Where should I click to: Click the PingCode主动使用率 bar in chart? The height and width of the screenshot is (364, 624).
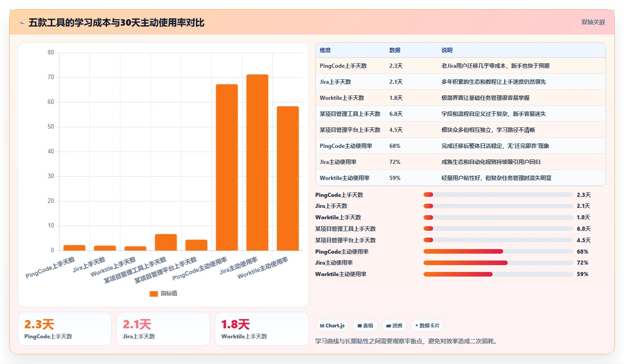[x=227, y=168]
